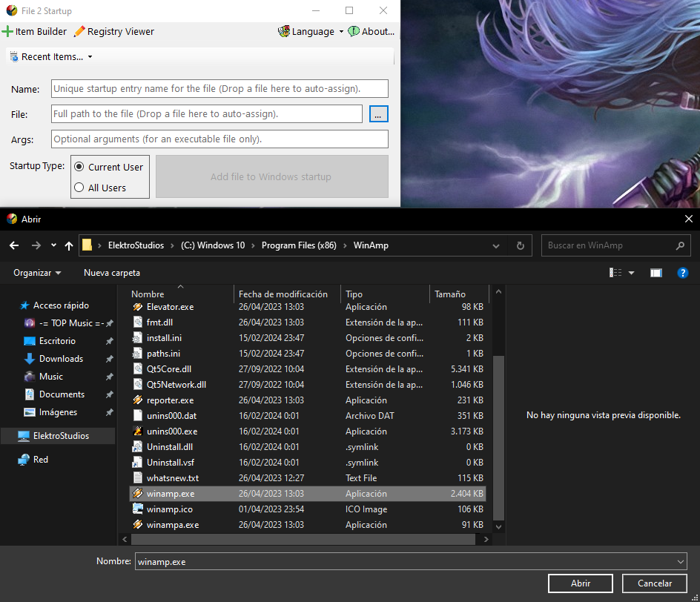Go up one folder level
This screenshot has width=700, height=602.
(x=69, y=245)
